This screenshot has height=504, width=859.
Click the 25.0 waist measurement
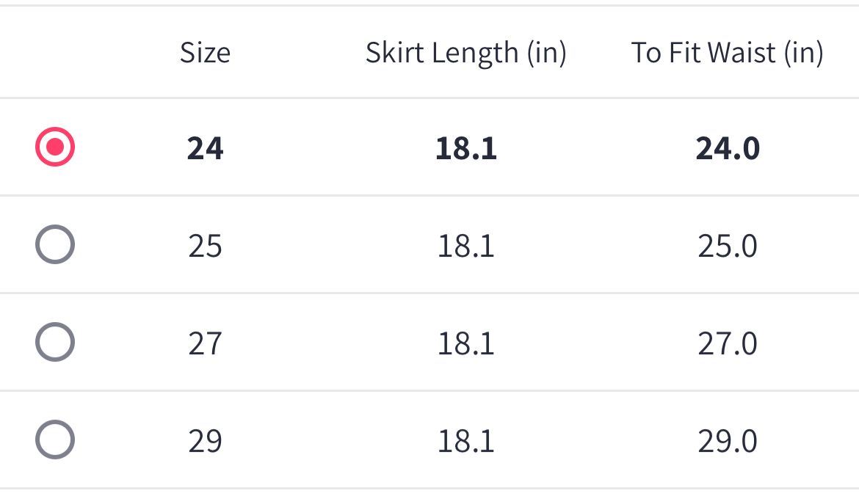tap(727, 246)
